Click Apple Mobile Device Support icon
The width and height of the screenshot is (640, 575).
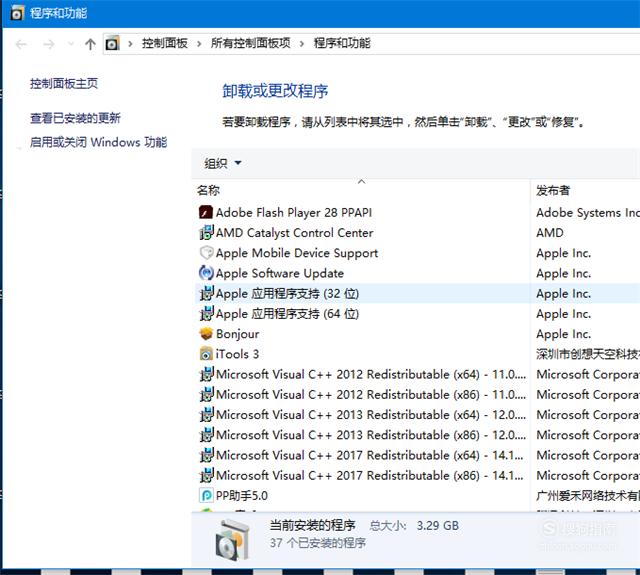pyautogui.click(x=206, y=253)
